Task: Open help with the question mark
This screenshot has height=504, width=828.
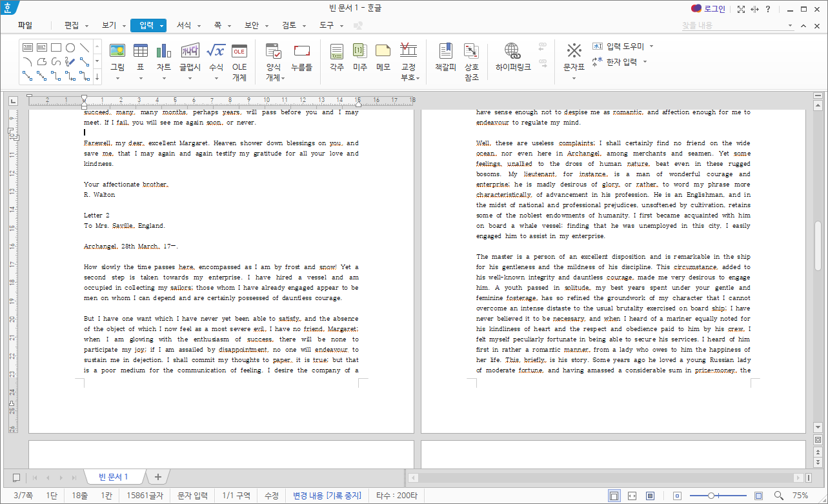Action: (767, 9)
